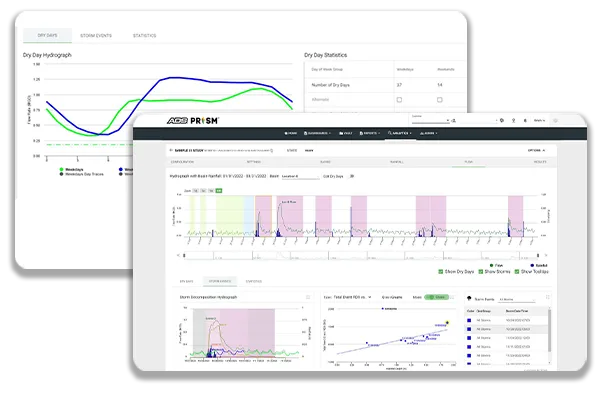
Task: Click the user icon beside Customer dropdown
Action: tap(454, 121)
